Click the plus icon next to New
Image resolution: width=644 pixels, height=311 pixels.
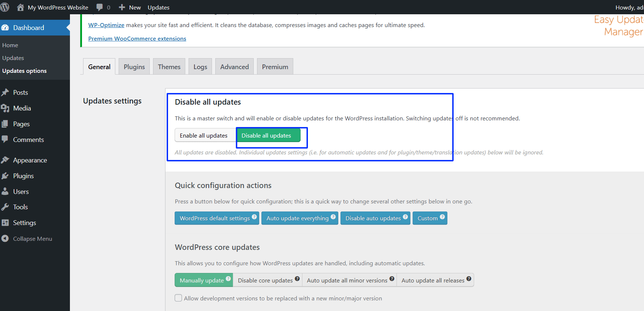coord(122,7)
